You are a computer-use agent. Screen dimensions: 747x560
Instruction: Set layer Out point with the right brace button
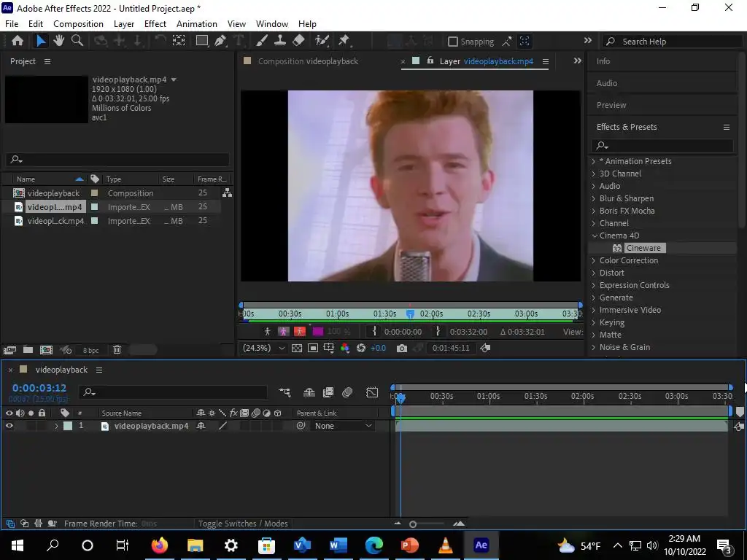pos(438,332)
